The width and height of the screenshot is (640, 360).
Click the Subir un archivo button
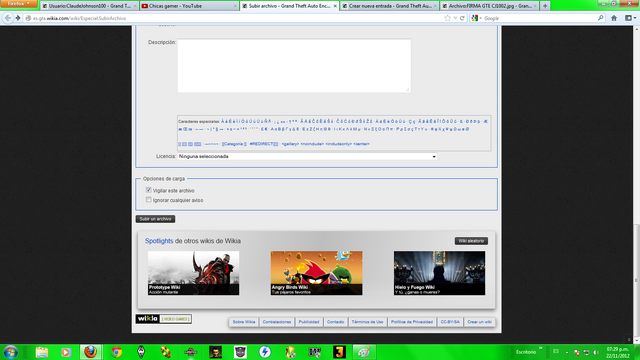click(x=155, y=219)
